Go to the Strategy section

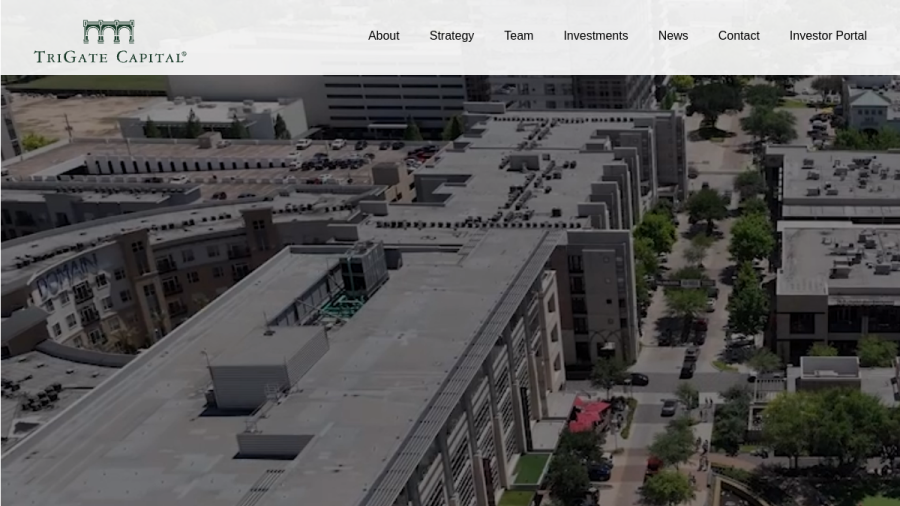(452, 36)
